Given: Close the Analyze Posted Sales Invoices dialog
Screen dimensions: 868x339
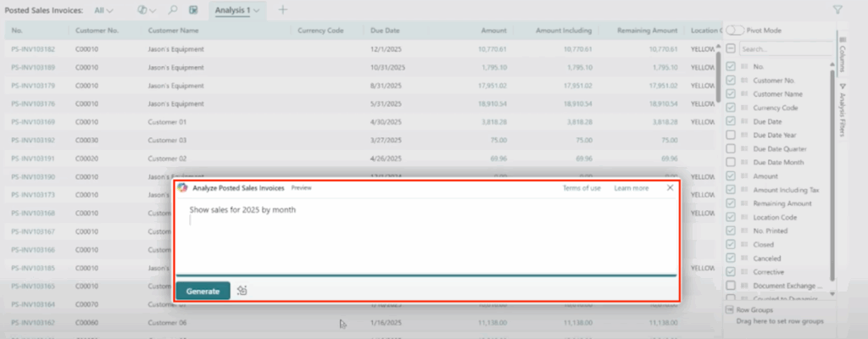Looking at the screenshot, I should coord(670,187).
